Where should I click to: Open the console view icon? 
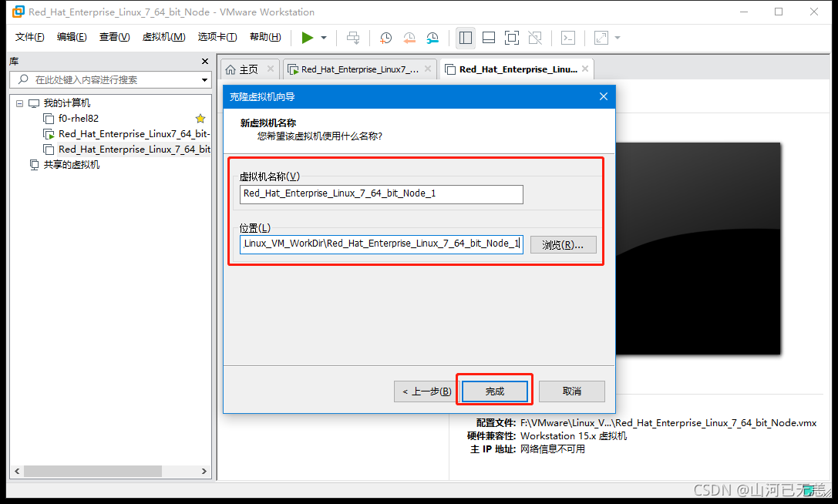coord(568,38)
